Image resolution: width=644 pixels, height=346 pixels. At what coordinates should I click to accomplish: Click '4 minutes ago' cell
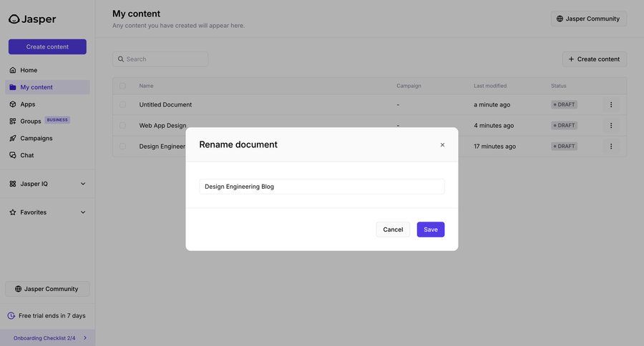[494, 126]
